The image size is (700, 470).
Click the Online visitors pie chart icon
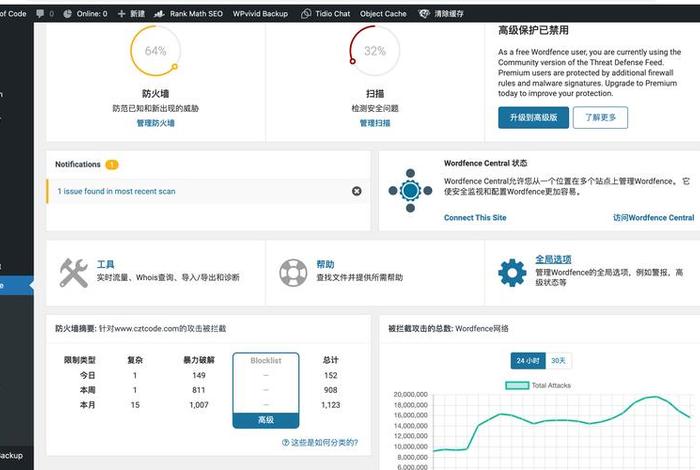[x=67, y=13]
